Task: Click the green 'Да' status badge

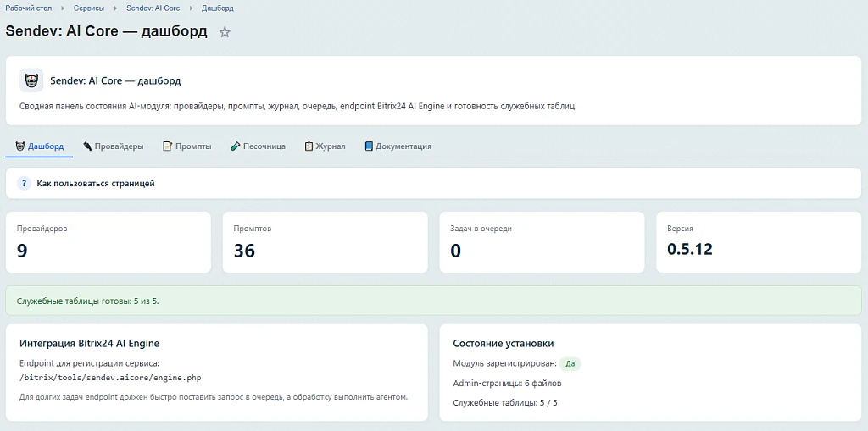Action: tap(570, 363)
